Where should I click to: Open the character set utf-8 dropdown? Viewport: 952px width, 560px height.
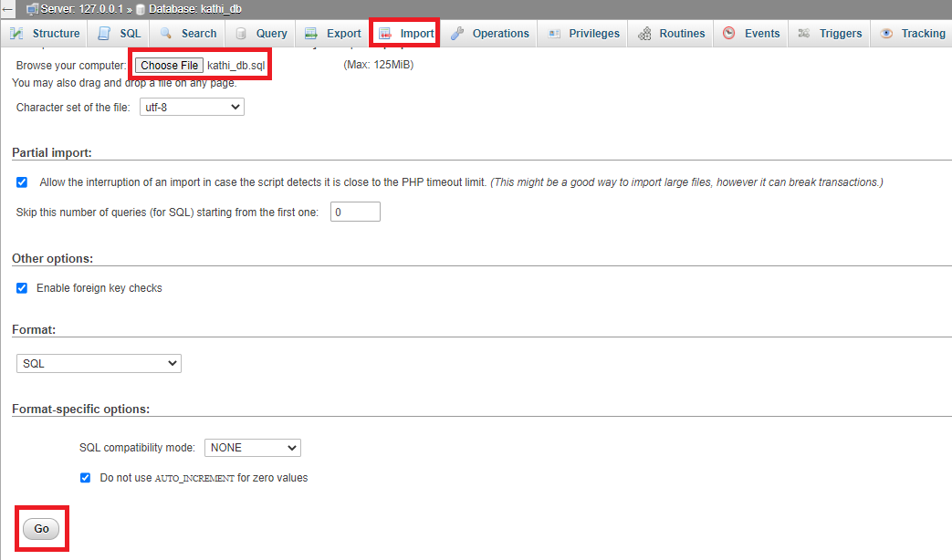[192, 107]
